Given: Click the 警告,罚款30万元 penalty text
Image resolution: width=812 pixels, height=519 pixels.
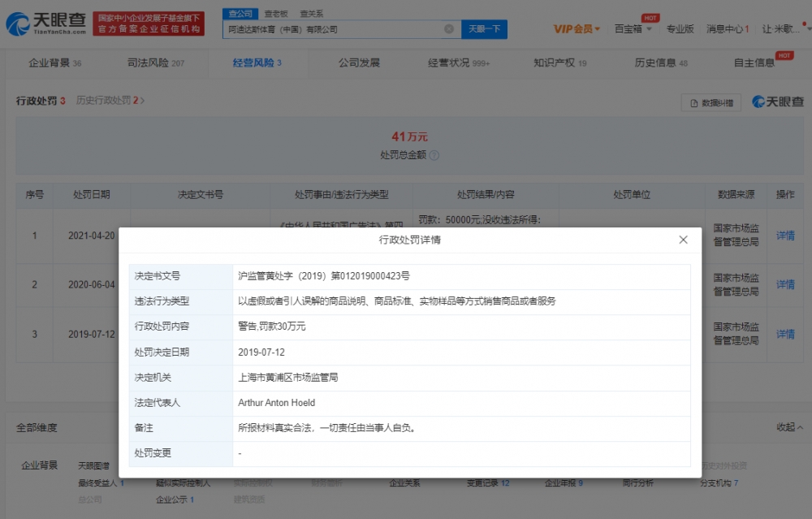Looking at the screenshot, I should click(272, 327).
